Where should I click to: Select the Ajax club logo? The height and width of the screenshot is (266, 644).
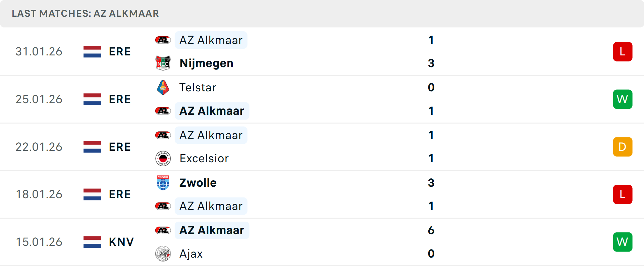pos(163,254)
